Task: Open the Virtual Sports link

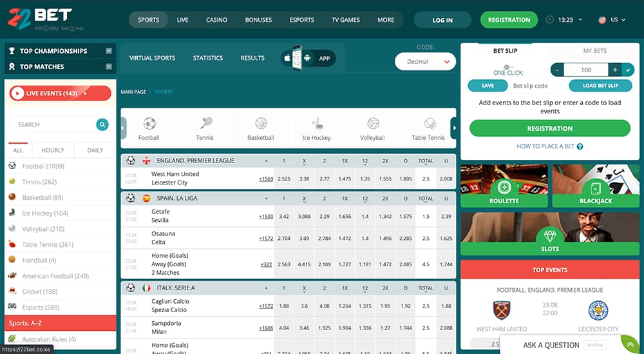Action: click(x=153, y=58)
